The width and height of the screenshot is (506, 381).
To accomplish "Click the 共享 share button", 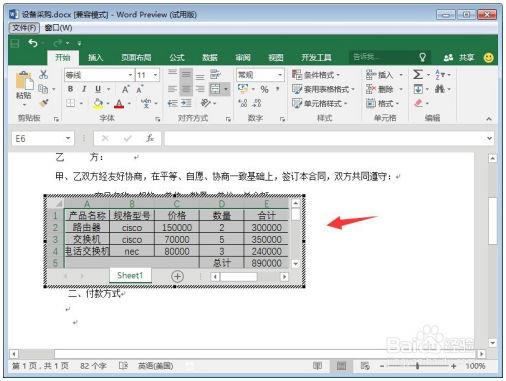I will (x=459, y=58).
